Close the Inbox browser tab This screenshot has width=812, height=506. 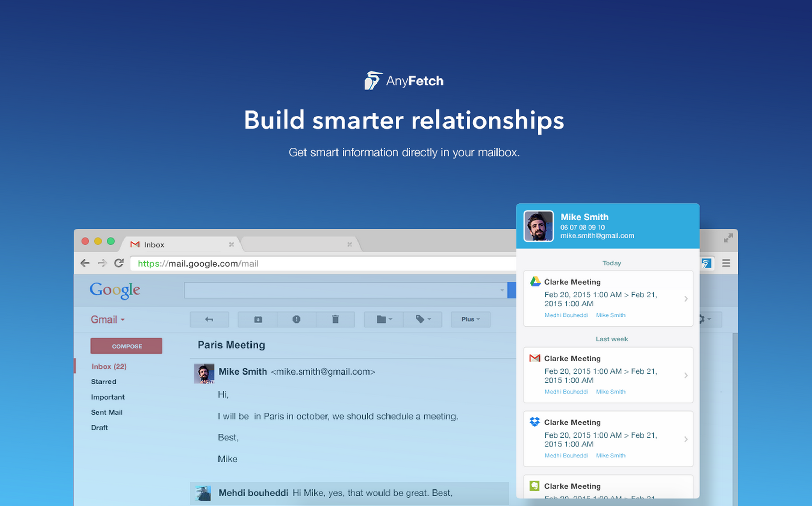click(x=232, y=244)
